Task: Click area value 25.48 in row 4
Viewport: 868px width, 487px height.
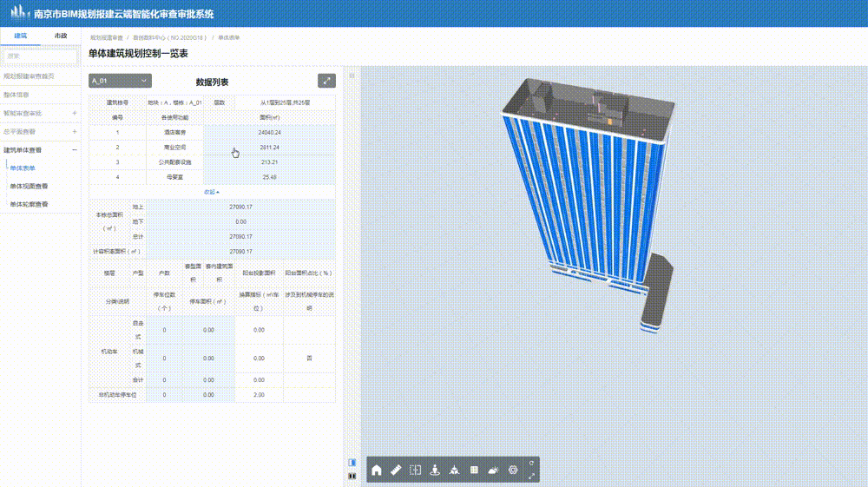Action: pos(270,177)
